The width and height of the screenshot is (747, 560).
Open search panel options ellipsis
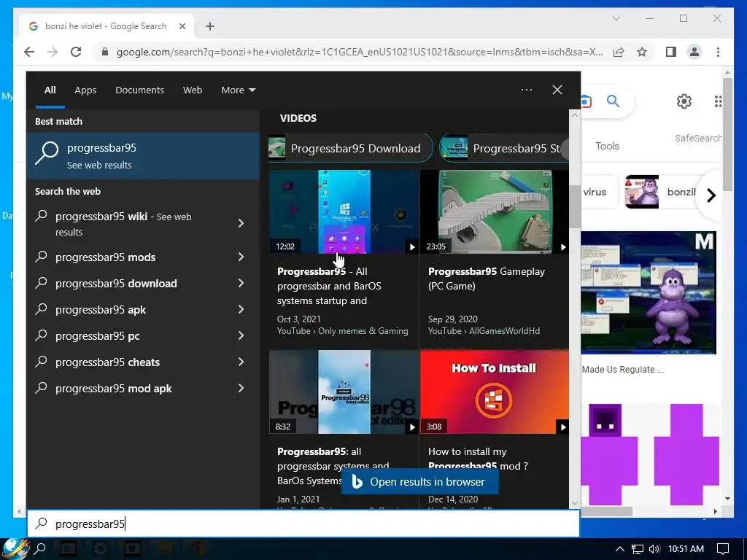click(527, 90)
